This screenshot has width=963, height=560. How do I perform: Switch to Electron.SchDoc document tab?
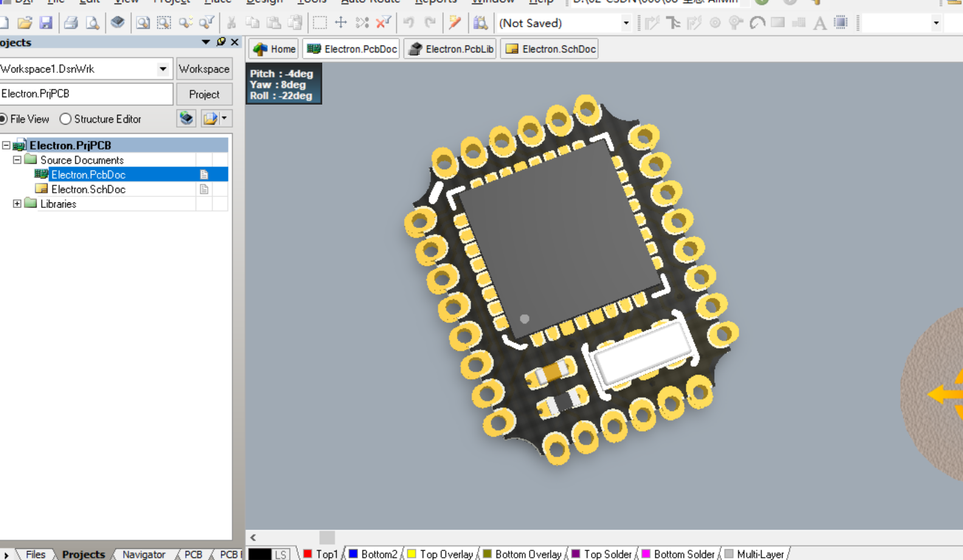(550, 49)
